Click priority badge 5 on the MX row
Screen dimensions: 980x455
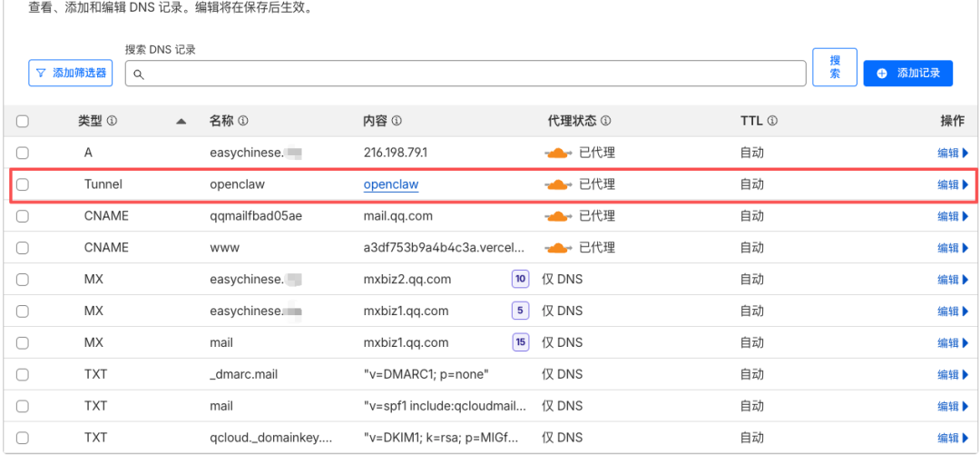(521, 311)
